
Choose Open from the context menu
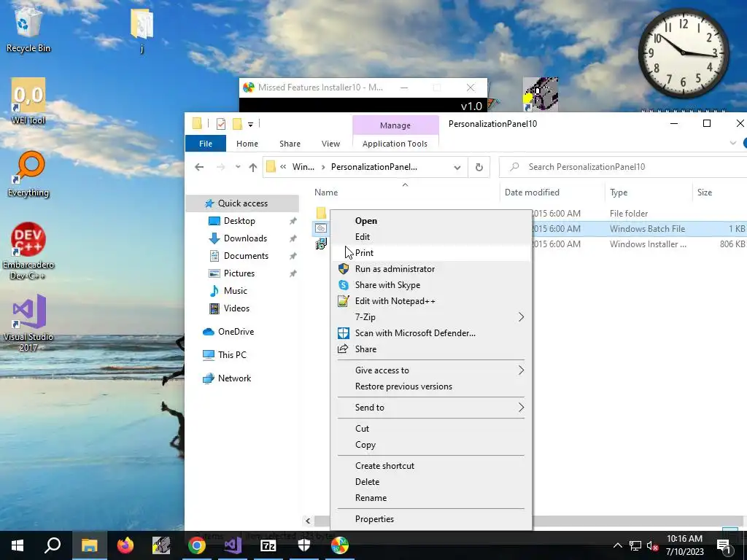click(431, 220)
